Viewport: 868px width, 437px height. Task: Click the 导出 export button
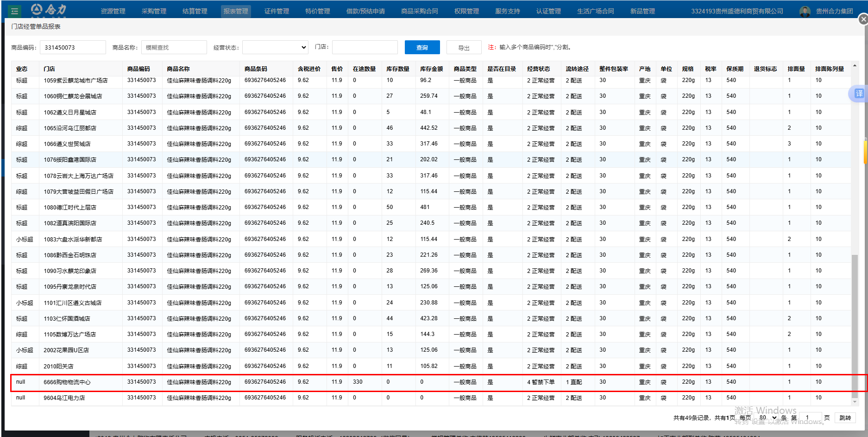[464, 48]
